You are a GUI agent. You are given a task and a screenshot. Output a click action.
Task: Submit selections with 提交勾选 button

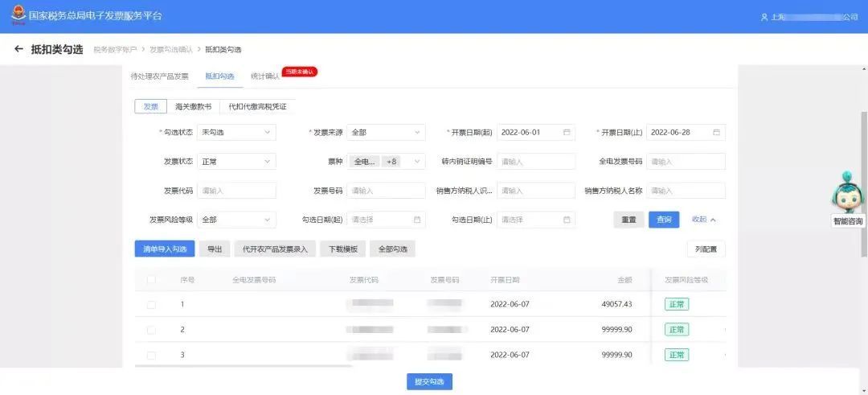[x=429, y=381]
